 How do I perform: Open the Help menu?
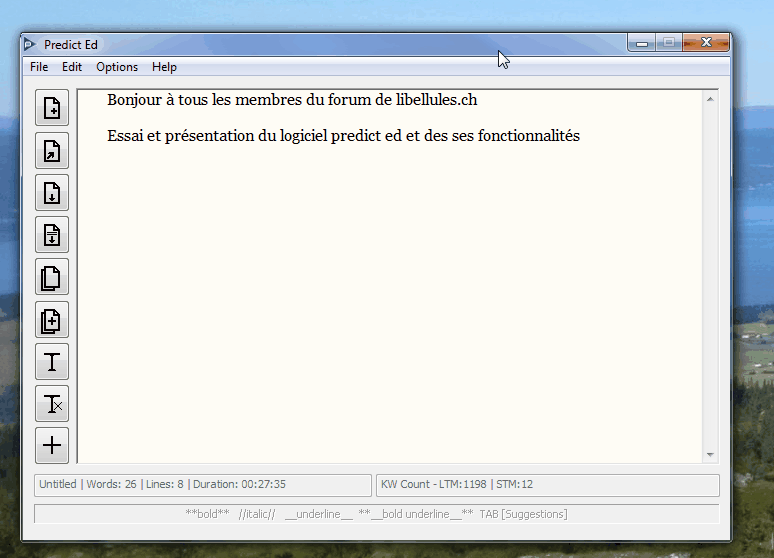[164, 67]
